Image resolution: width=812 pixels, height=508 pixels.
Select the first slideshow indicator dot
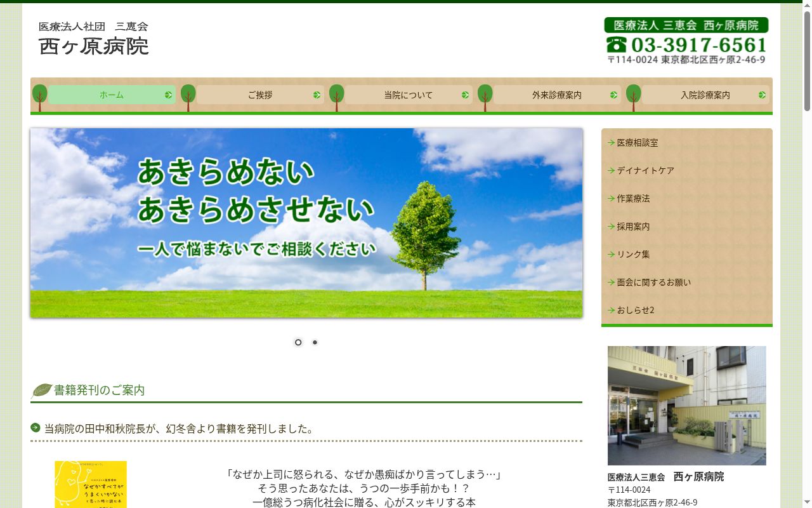[x=298, y=342]
